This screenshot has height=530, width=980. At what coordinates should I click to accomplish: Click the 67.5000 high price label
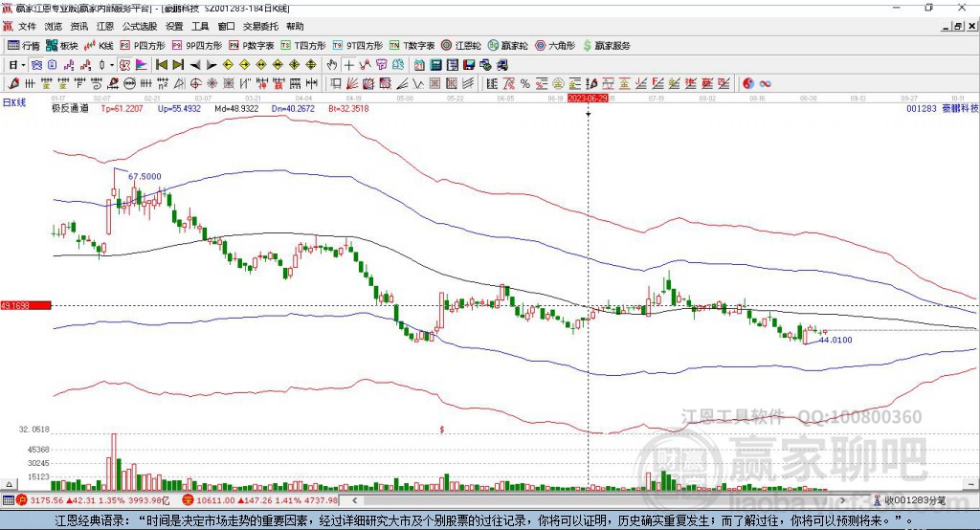[x=145, y=176]
